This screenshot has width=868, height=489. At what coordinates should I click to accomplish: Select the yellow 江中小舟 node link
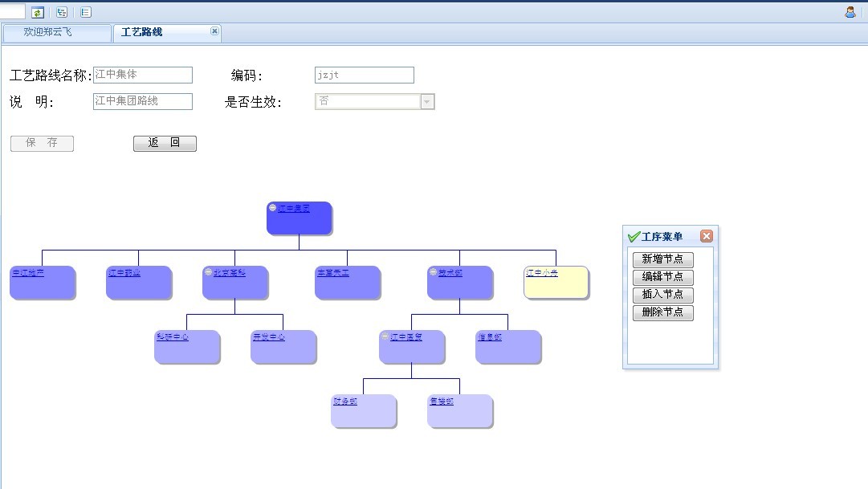542,273
